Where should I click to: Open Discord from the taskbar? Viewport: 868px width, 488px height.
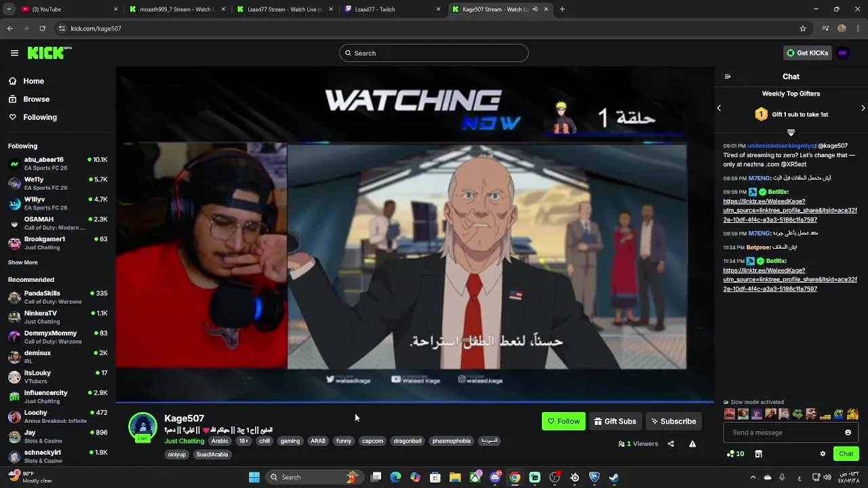(495, 477)
